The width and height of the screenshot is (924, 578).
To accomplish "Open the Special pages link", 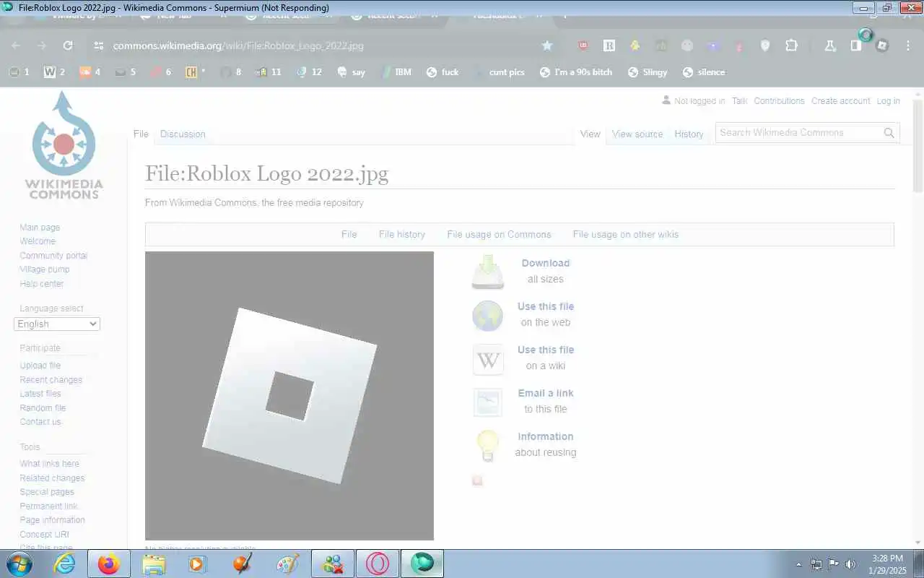I will [x=47, y=492].
